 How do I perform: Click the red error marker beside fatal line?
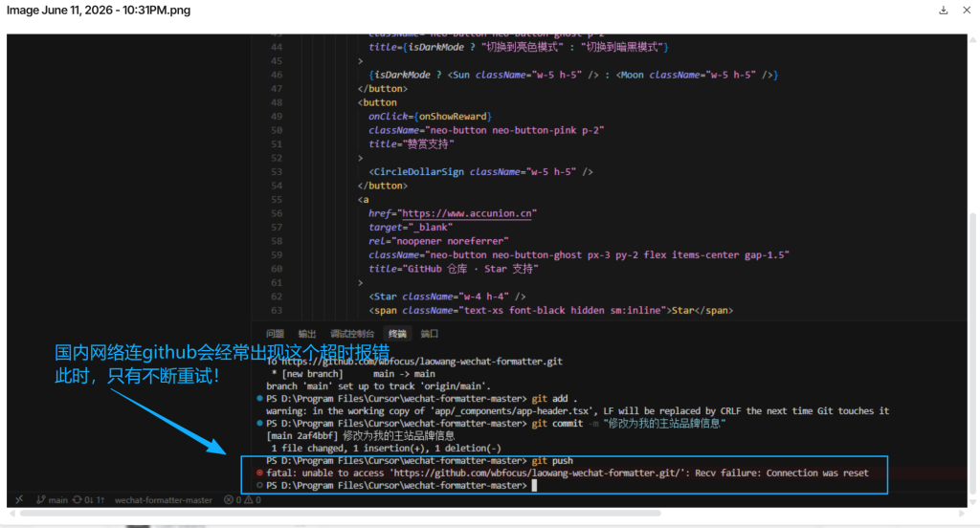click(259, 473)
